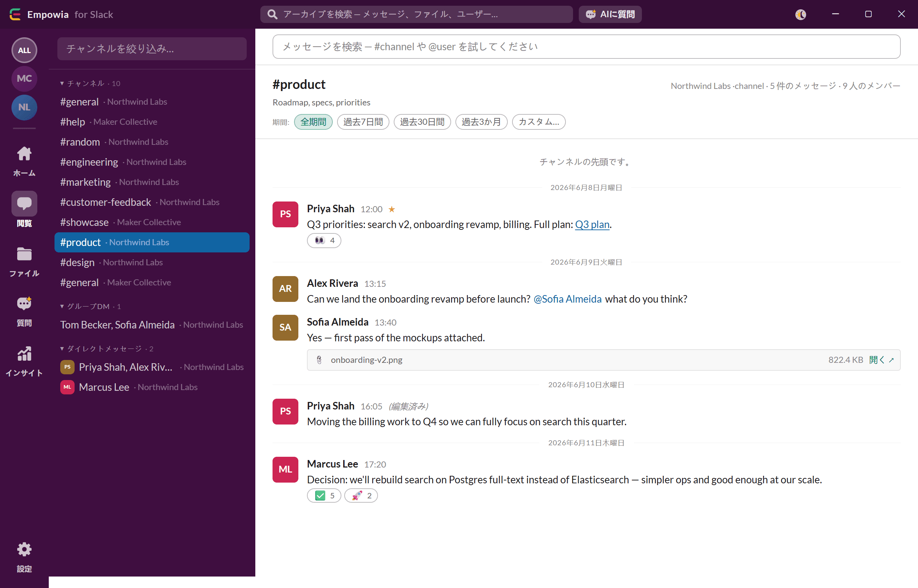Click the @Sofia Almeida mention
918x588 pixels.
pyautogui.click(x=567, y=299)
